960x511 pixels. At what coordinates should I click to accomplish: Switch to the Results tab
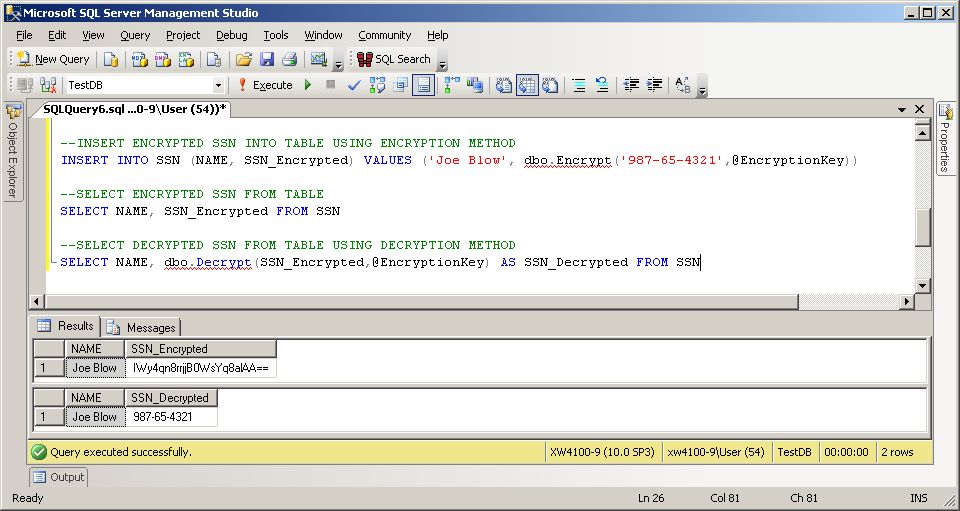click(66, 326)
